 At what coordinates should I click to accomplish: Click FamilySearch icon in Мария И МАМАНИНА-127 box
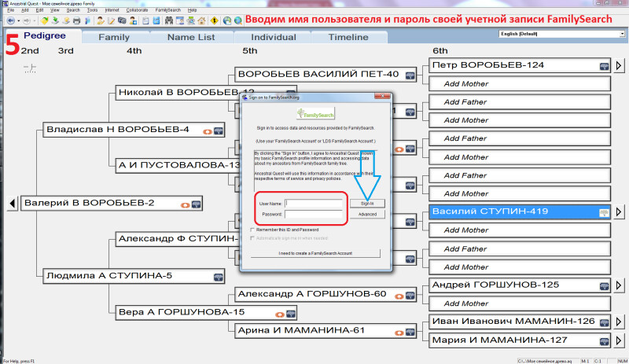(604, 341)
